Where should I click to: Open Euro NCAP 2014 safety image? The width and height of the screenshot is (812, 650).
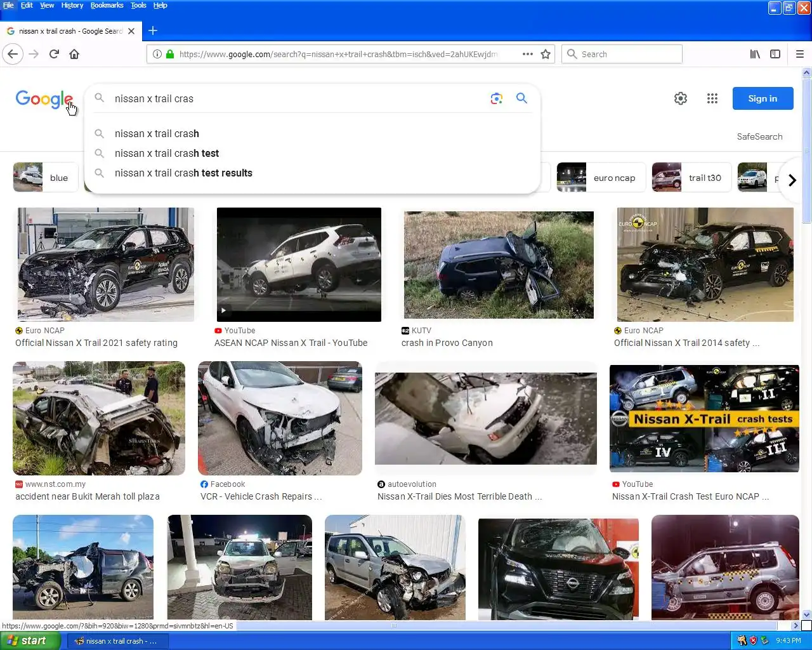(705, 265)
